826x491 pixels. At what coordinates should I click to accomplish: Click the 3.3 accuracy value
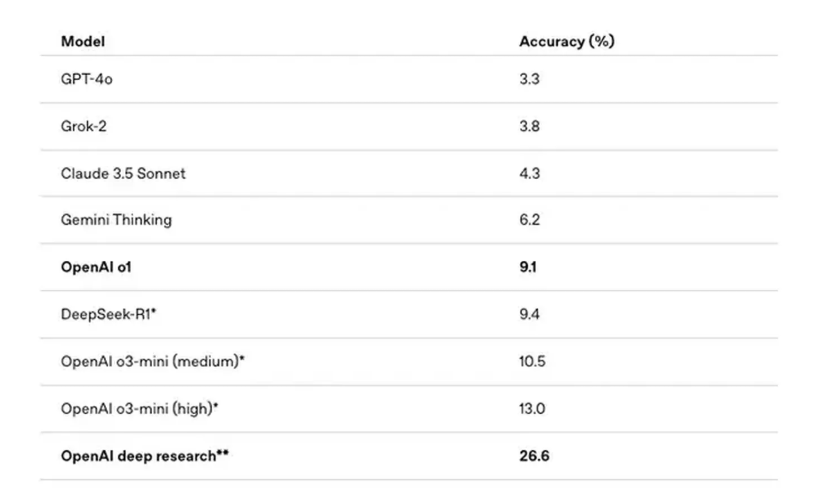point(529,79)
